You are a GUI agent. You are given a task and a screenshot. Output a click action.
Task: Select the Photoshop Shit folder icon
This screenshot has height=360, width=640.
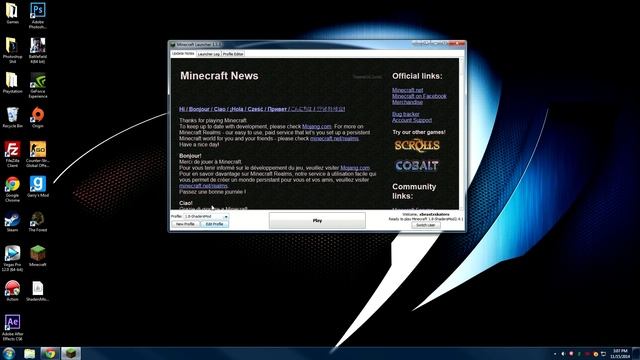tap(12, 50)
